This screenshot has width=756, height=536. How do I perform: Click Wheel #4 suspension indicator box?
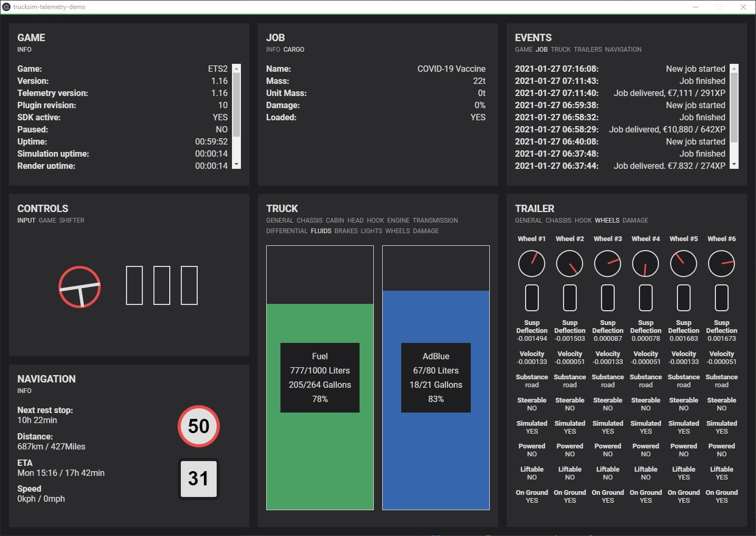click(645, 298)
